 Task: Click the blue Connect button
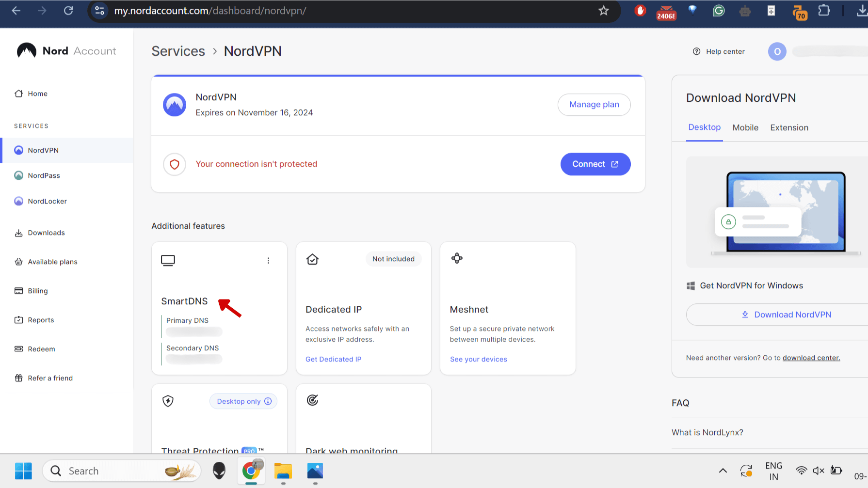[x=595, y=164]
